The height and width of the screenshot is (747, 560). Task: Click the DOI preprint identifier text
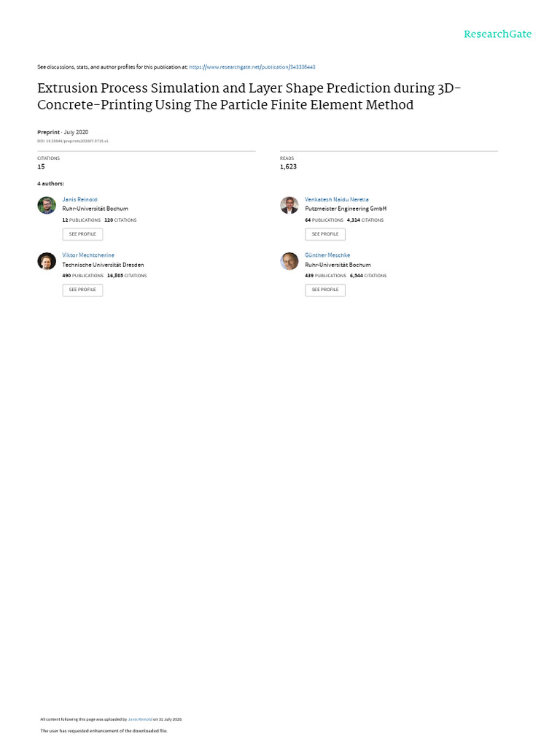click(73, 141)
